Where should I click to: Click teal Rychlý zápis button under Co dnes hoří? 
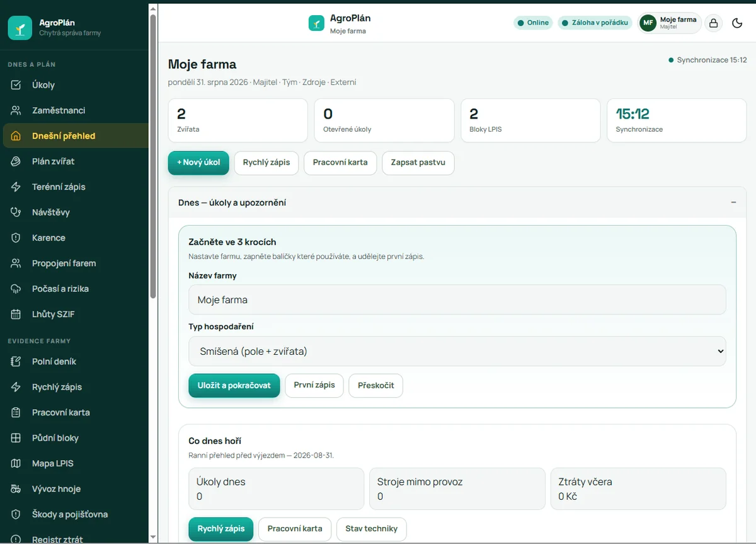coord(221,529)
